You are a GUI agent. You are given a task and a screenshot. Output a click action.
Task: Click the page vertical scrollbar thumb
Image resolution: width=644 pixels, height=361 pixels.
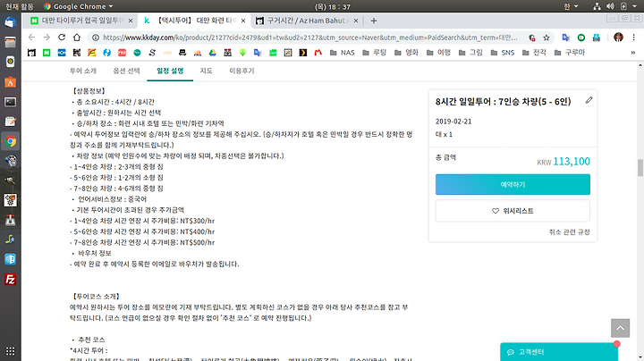pyautogui.click(x=640, y=167)
